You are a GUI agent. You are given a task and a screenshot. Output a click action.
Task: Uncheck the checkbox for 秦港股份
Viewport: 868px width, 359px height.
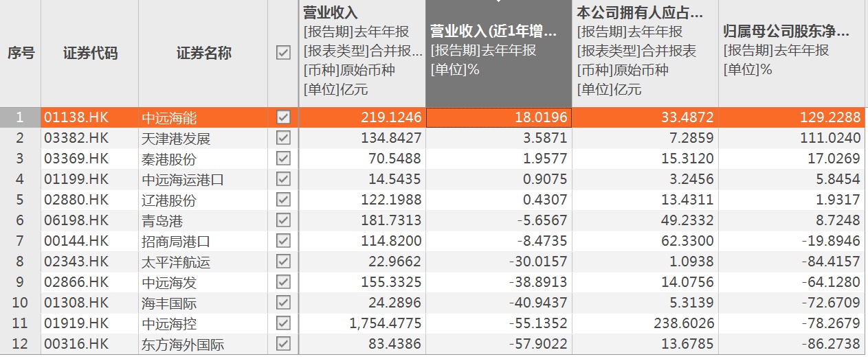pyautogui.click(x=283, y=159)
